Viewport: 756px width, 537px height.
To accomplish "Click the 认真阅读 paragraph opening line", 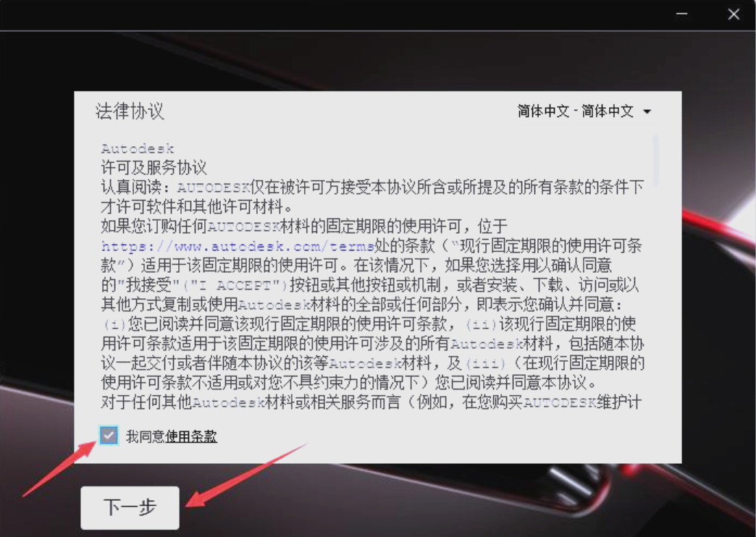I will (x=372, y=187).
